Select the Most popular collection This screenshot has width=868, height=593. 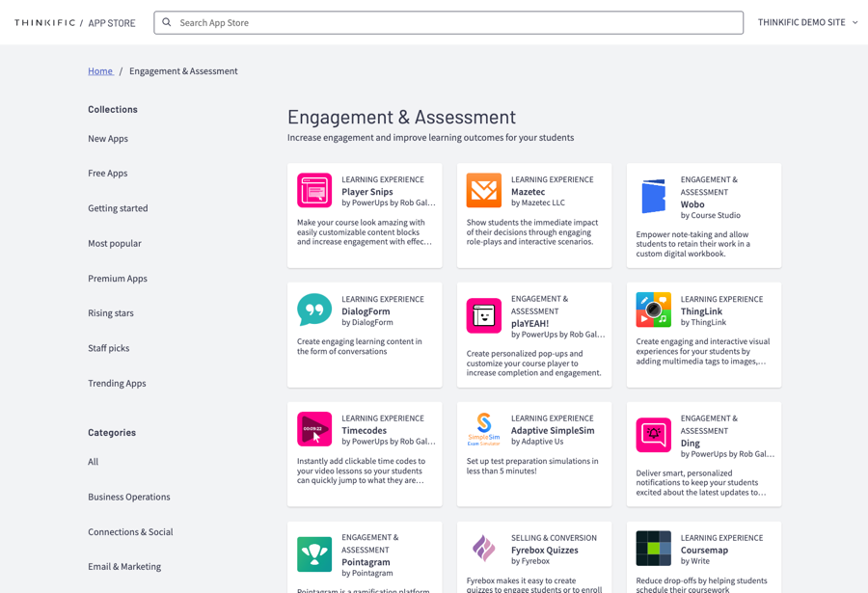(114, 243)
